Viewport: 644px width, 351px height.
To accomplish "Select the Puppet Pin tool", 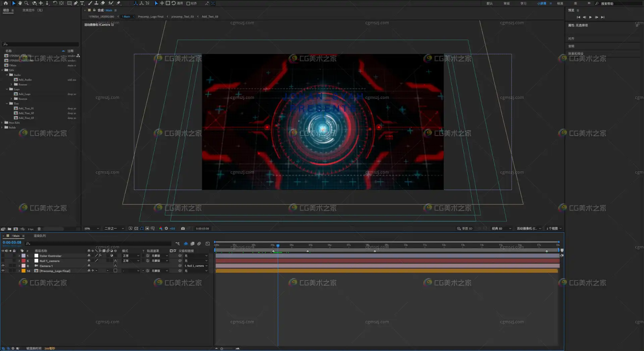I will [118, 3].
